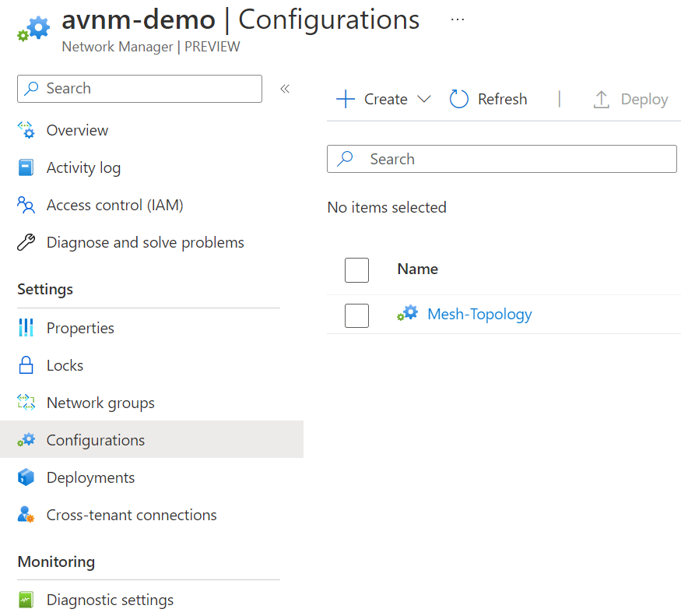The height and width of the screenshot is (616, 681).
Task: Focus the configurations Search field
Action: pos(514,159)
